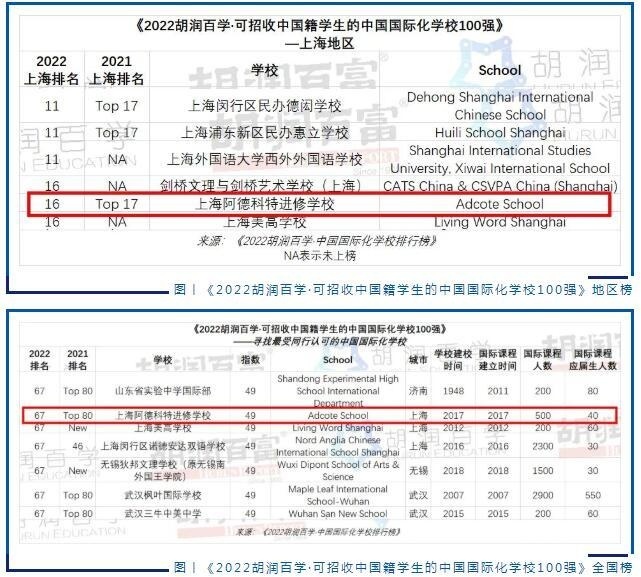The width and height of the screenshot is (641, 577).
Task: Click the '城市' column header
Action: pyautogui.click(x=418, y=360)
